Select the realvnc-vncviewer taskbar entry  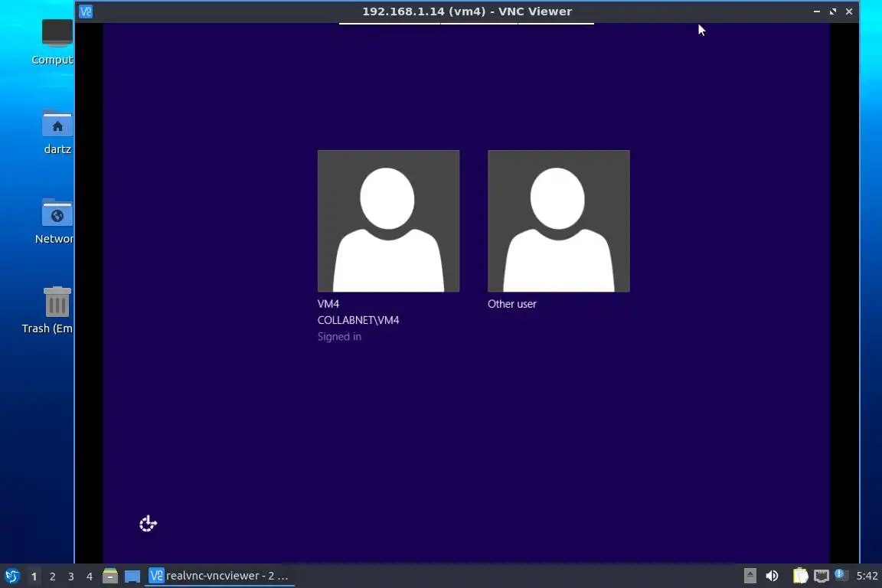pyautogui.click(x=220, y=576)
